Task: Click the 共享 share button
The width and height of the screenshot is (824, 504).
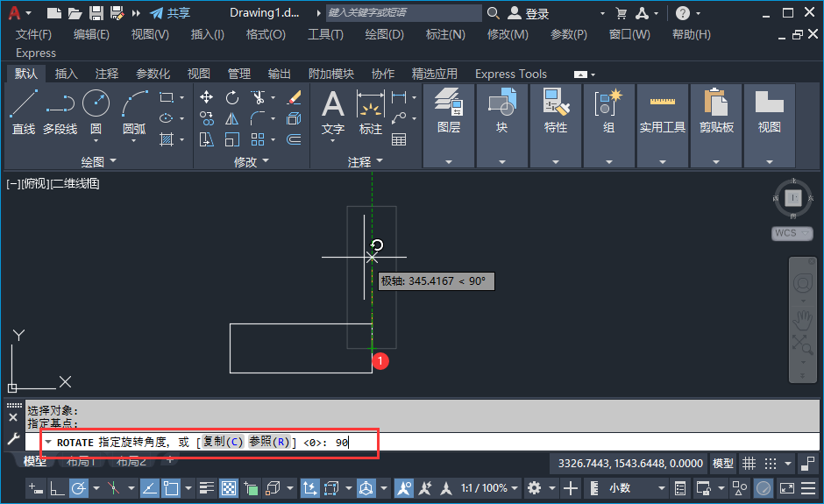Action: [x=170, y=13]
